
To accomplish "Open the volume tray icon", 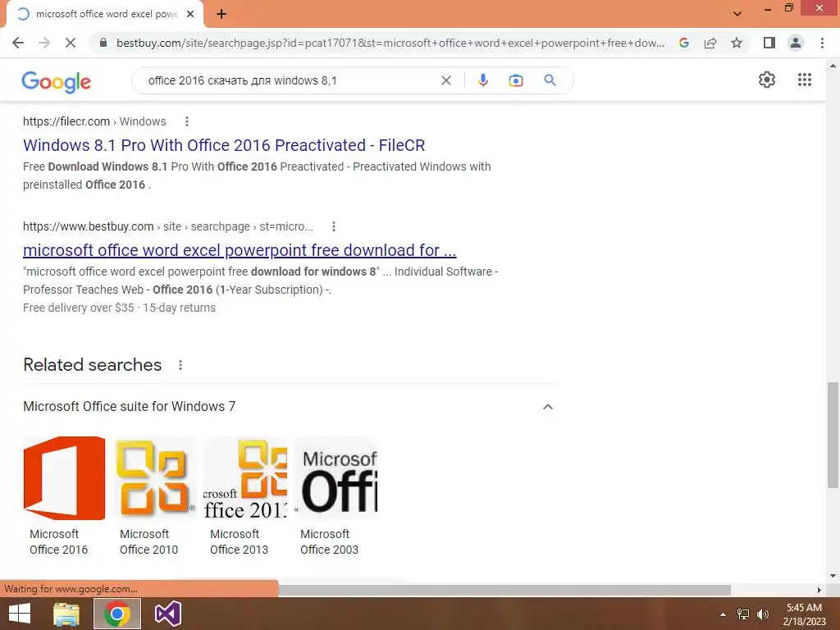I will point(762,614).
